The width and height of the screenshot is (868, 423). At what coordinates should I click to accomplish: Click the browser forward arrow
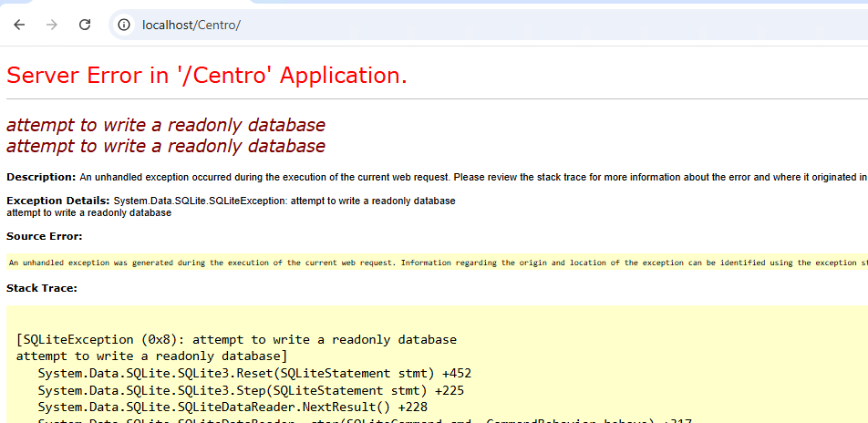pyautogui.click(x=52, y=25)
